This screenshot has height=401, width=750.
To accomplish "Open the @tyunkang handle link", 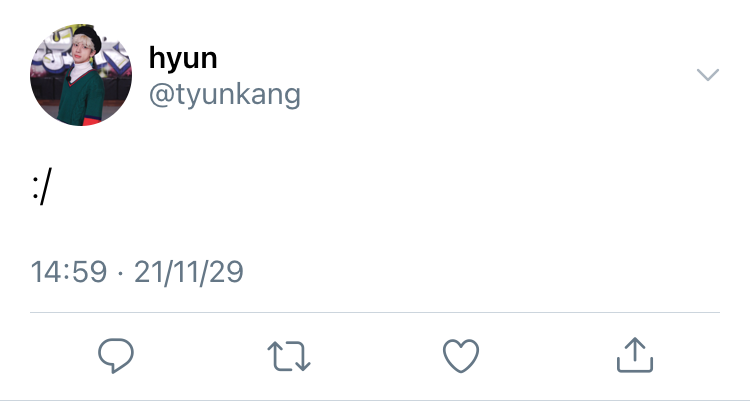I will point(225,94).
